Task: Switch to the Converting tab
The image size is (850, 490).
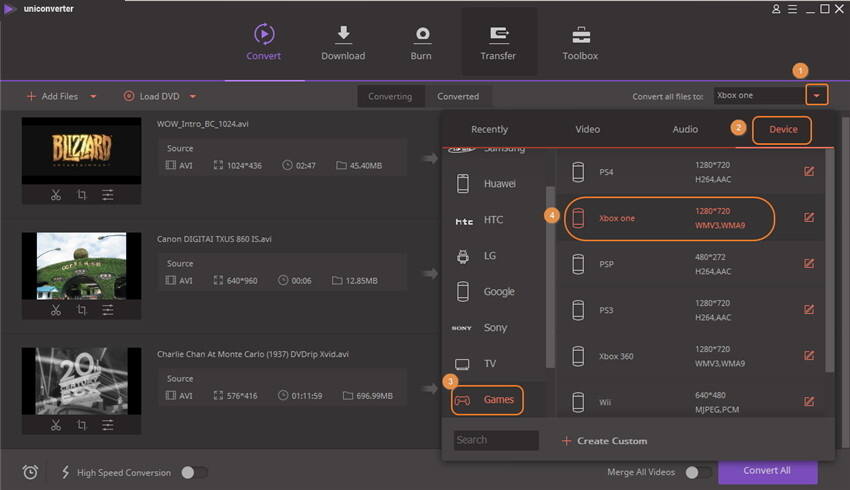Action: point(390,96)
